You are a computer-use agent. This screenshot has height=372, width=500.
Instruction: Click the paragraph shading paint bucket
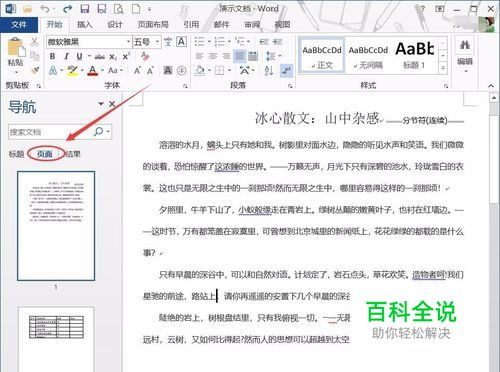[200, 71]
